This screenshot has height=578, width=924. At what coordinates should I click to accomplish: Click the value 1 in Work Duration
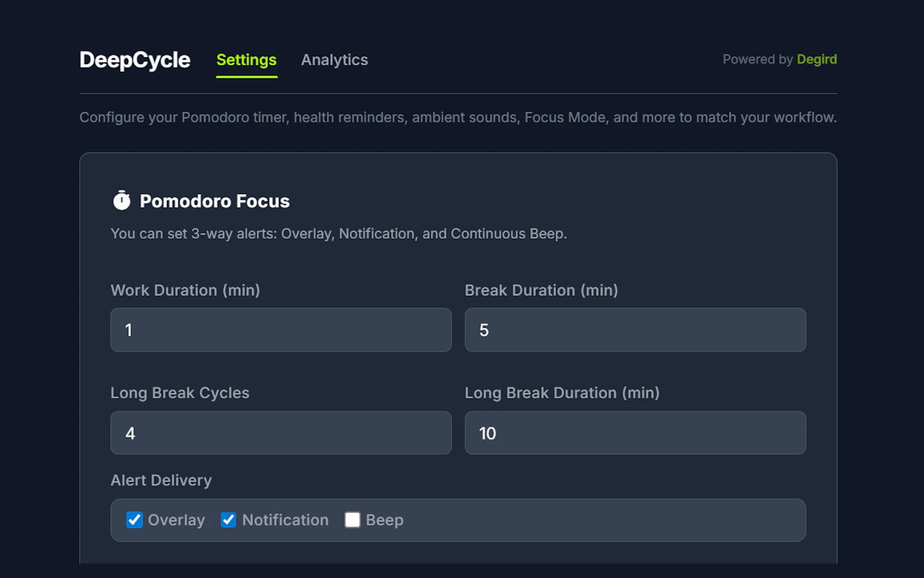point(128,330)
